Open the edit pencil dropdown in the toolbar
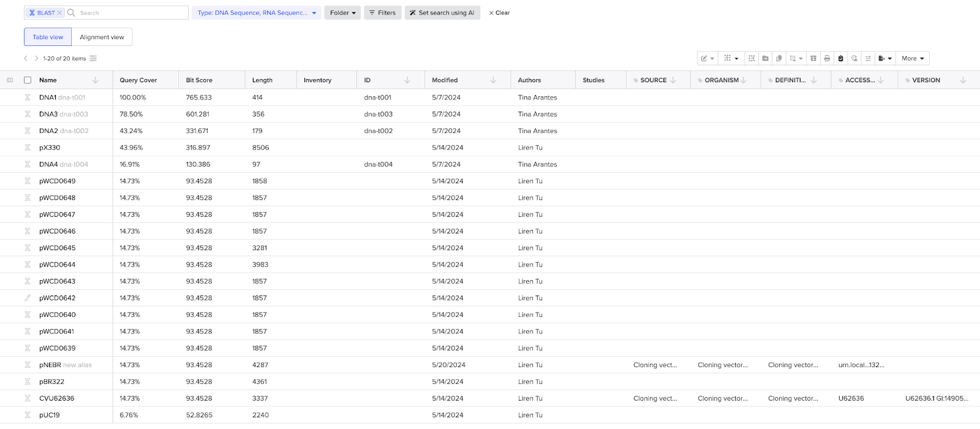The height and width of the screenshot is (429, 980). point(707,58)
